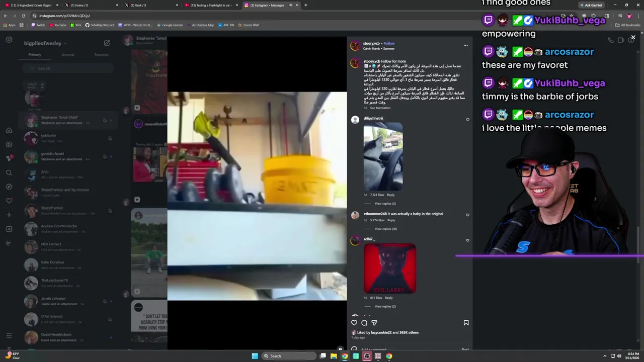Follow the stoory.vcb account
Image resolution: width=644 pixels, height=362 pixels.
point(389,43)
